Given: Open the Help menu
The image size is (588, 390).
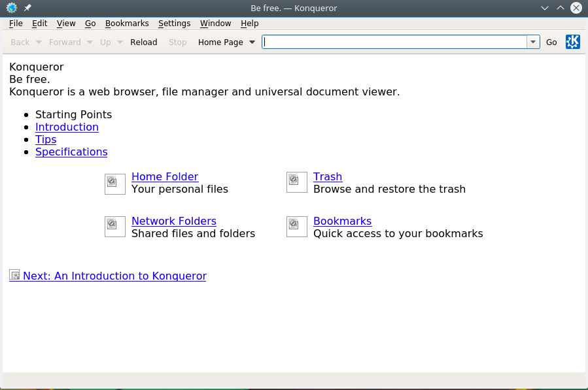Looking at the screenshot, I should (249, 24).
